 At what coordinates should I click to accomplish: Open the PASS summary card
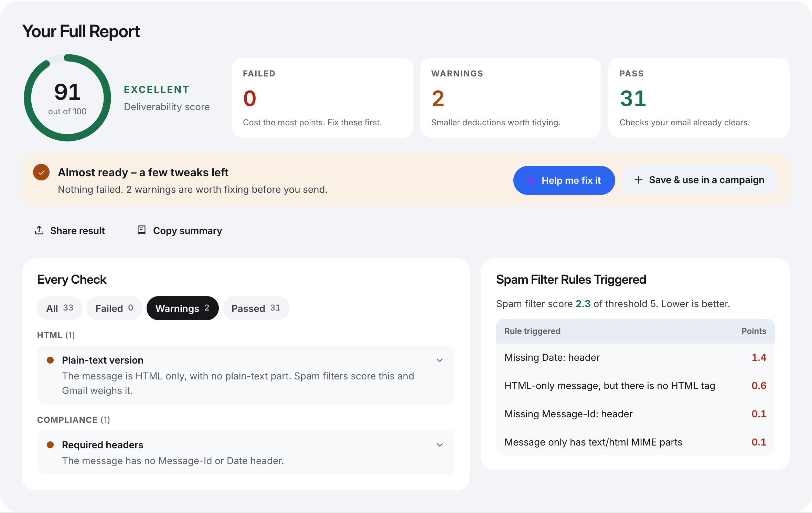(x=699, y=98)
